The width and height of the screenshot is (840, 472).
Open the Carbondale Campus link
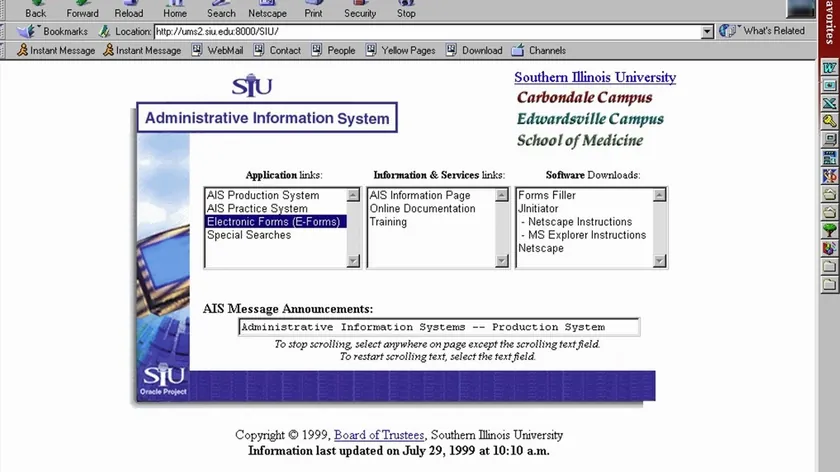(584, 98)
